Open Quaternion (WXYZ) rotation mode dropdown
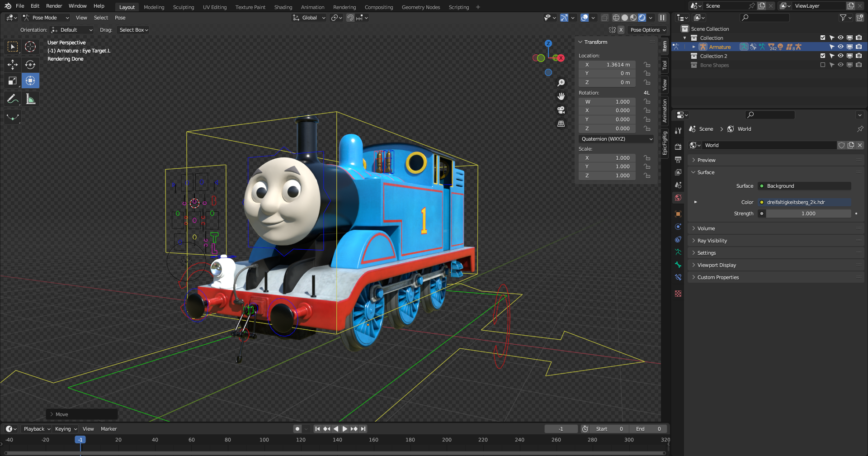The height and width of the screenshot is (456, 868). pyautogui.click(x=617, y=139)
